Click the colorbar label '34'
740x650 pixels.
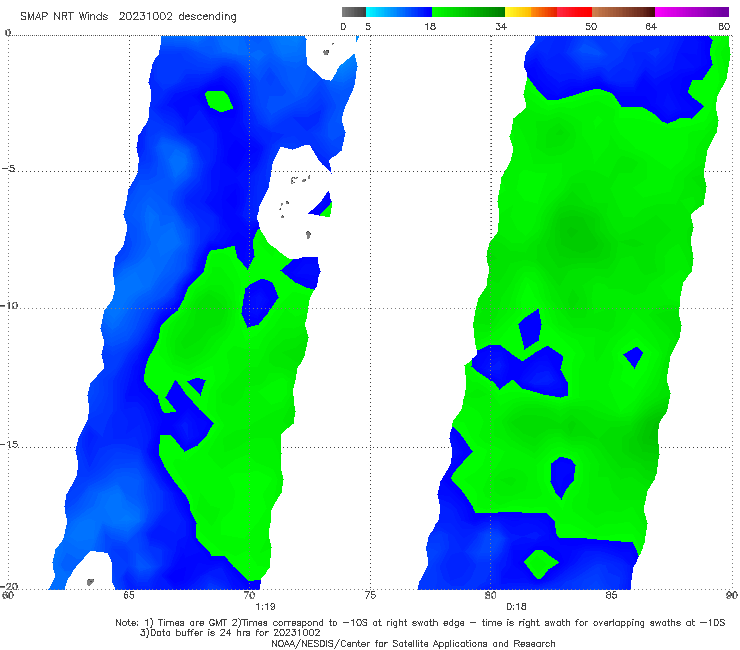pyautogui.click(x=501, y=27)
